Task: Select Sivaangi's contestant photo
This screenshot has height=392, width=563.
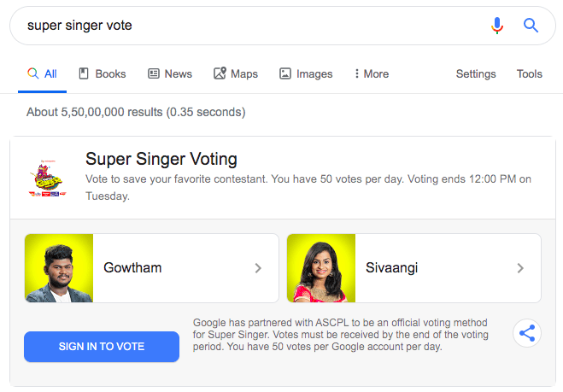Action: click(x=321, y=268)
